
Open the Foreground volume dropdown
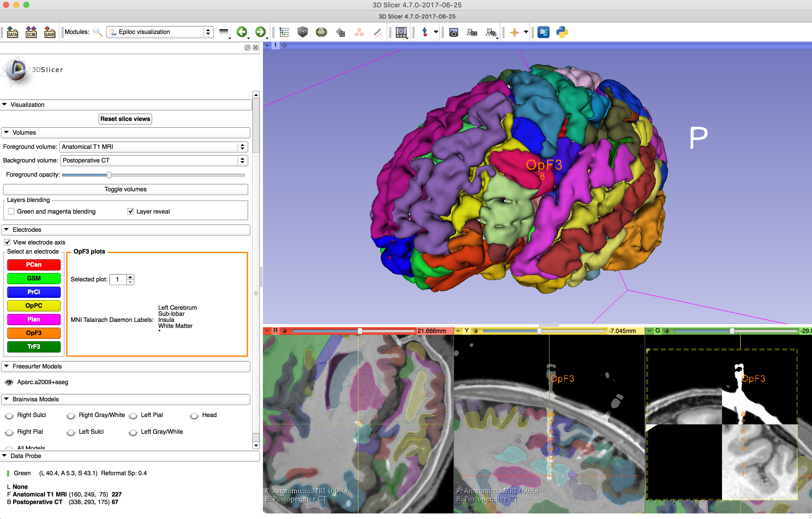(x=153, y=147)
